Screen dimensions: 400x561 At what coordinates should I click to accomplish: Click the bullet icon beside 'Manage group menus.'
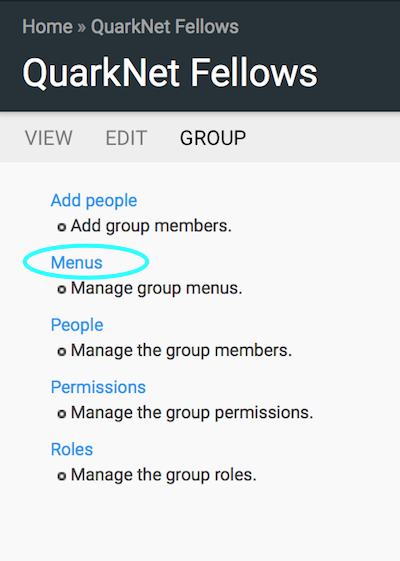pyautogui.click(x=62, y=289)
